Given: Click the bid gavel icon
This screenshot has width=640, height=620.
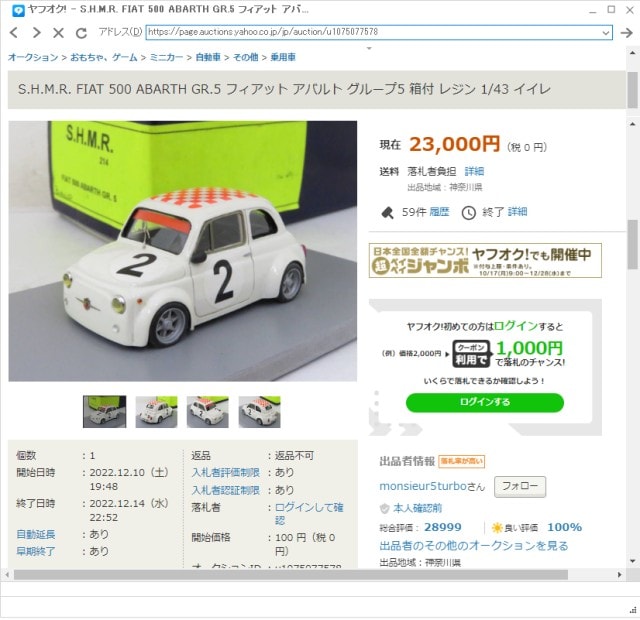Looking at the screenshot, I should pos(387,212).
